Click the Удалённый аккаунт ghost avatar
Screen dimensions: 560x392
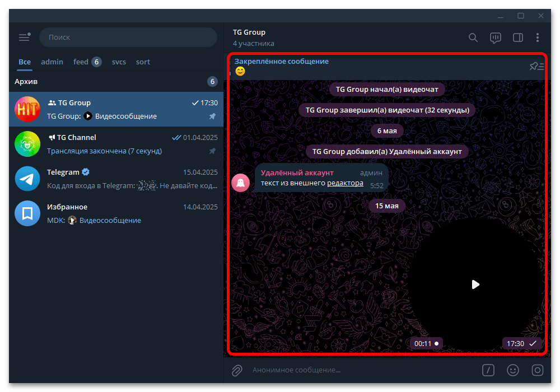tap(241, 183)
